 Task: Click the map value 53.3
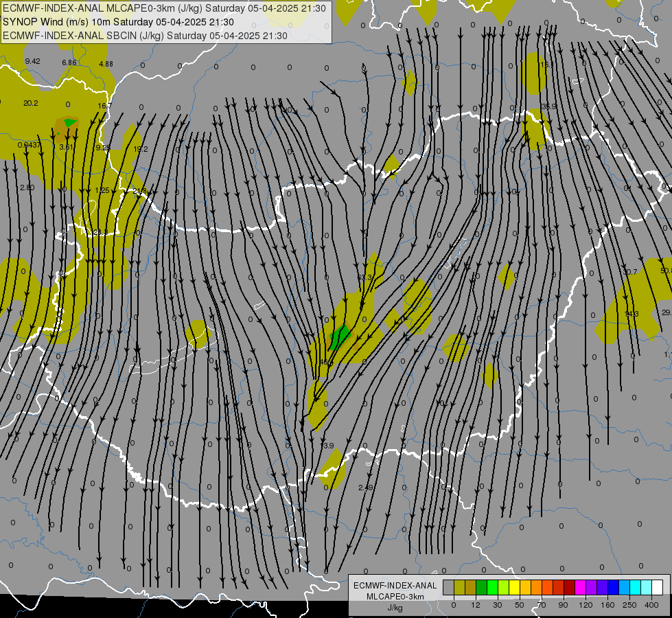point(364,277)
